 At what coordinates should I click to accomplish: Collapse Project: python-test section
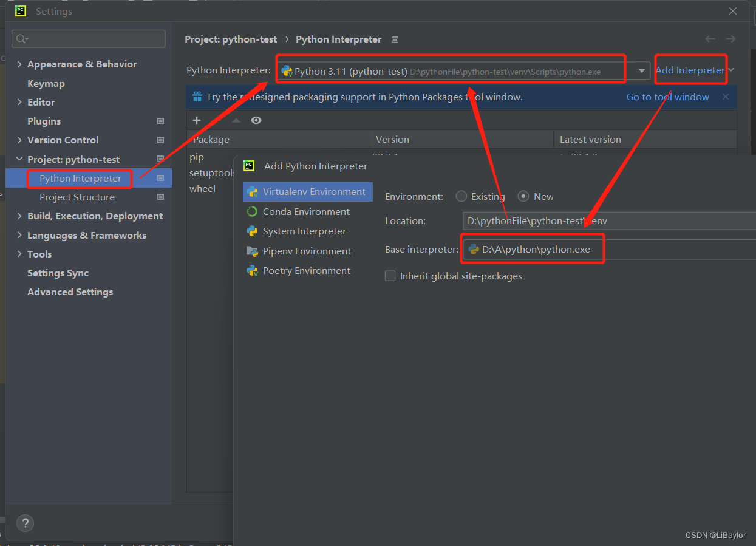click(x=19, y=159)
